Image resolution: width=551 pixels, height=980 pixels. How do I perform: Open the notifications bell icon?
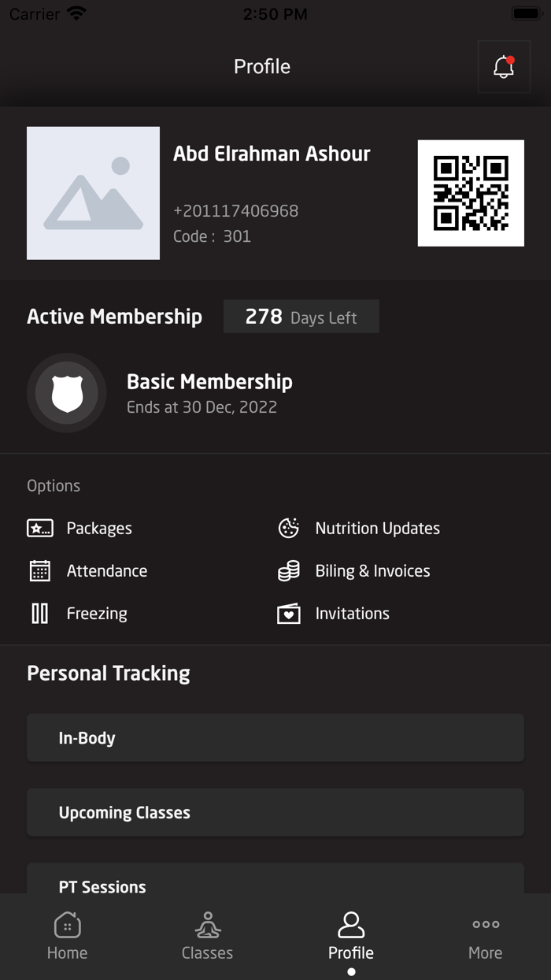coord(504,66)
